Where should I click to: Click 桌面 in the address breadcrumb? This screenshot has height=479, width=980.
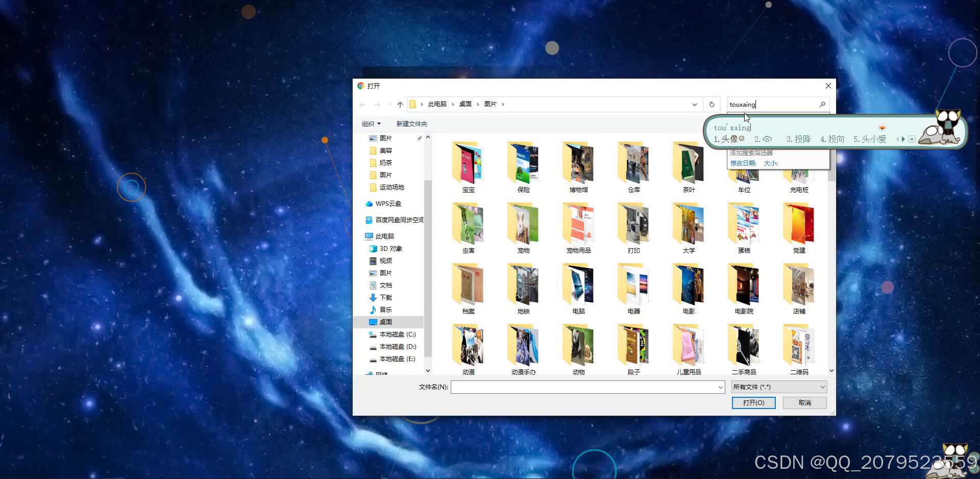click(465, 104)
